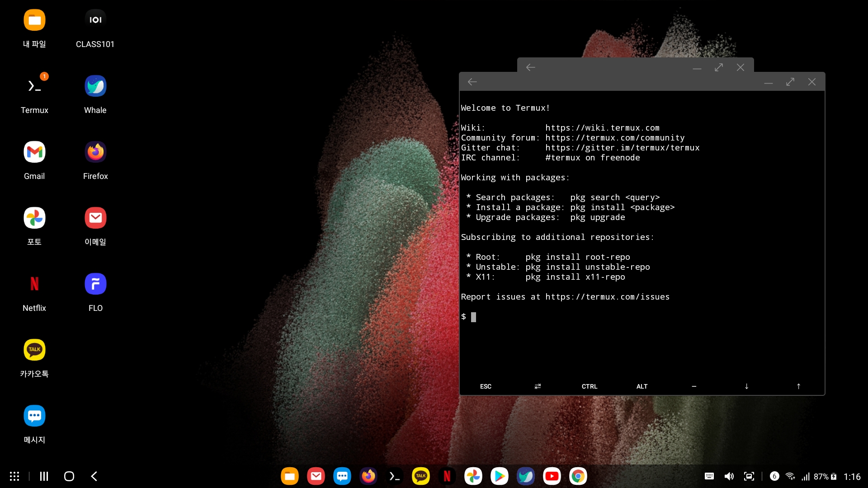Open Play Store from taskbar
Screen dimensions: 868x488
pos(499,476)
